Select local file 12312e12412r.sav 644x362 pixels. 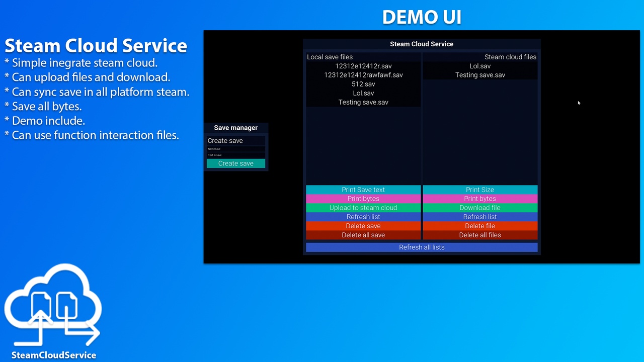pyautogui.click(x=363, y=66)
